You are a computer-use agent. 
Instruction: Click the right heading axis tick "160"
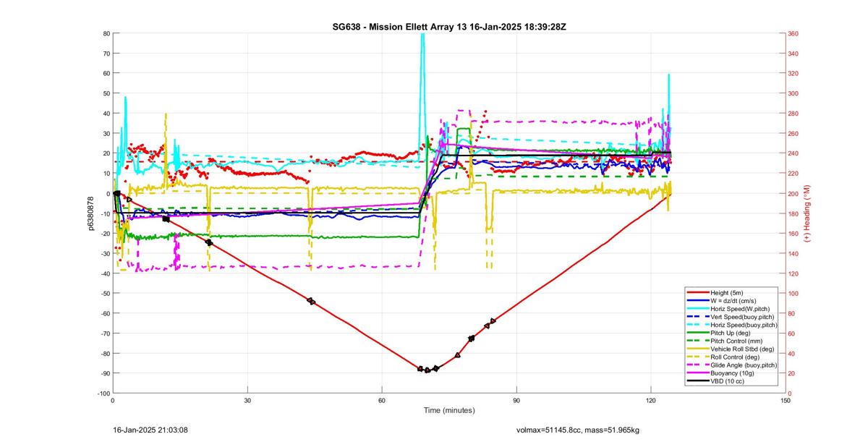pyautogui.click(x=793, y=234)
